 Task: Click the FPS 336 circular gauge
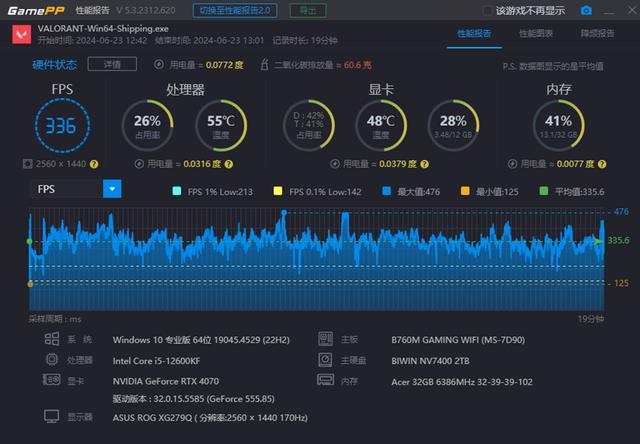62,126
